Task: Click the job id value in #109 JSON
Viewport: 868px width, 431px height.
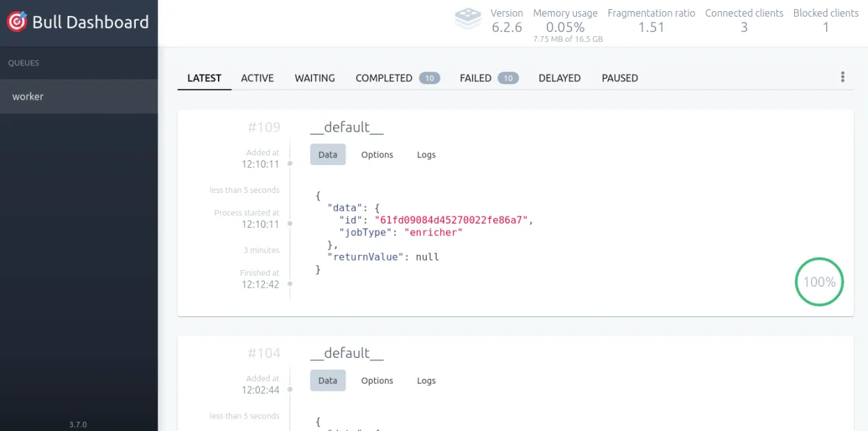Action: [x=453, y=220]
